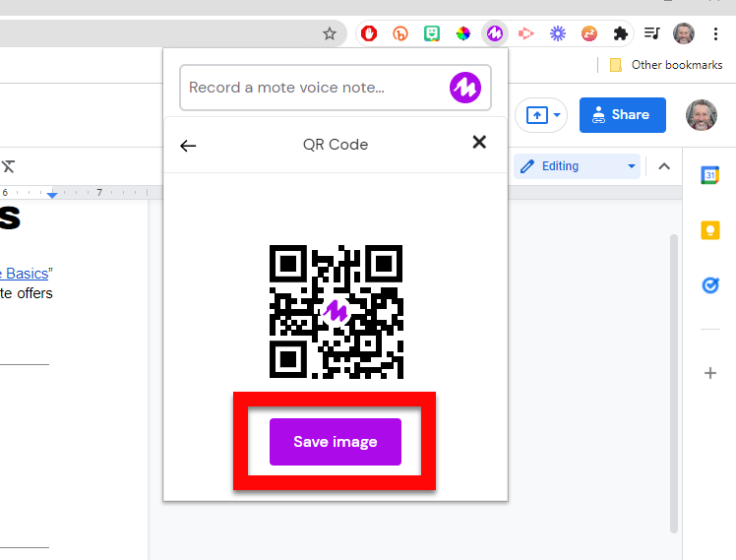Click the blue right-indent ruler marker

52,194
